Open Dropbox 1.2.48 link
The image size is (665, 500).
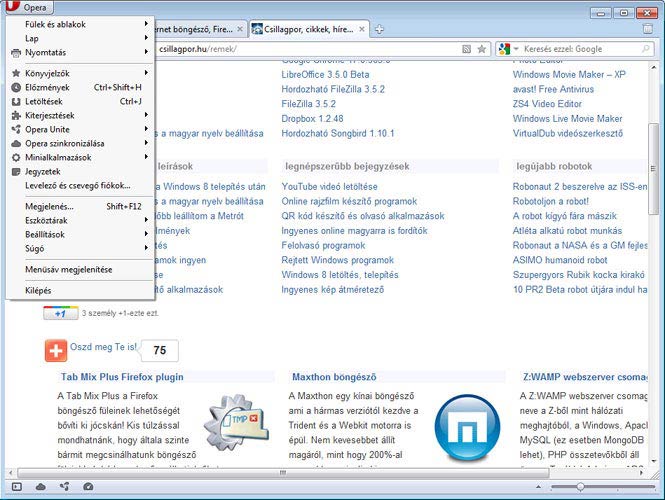tap(313, 119)
